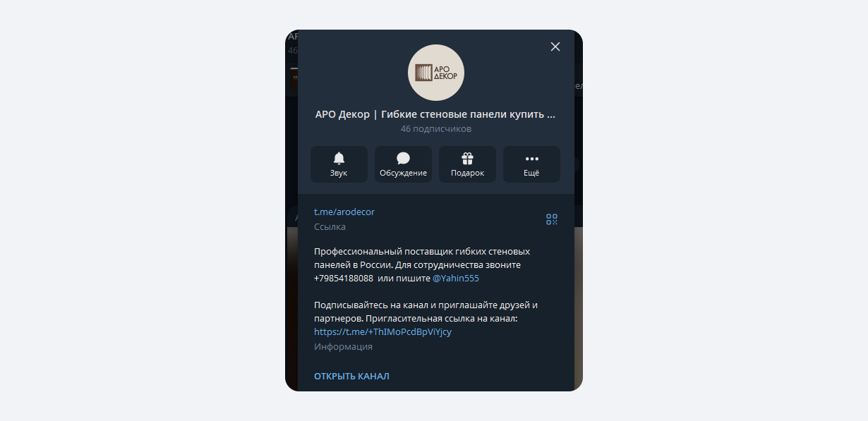Click the Информация label below description
This screenshot has width=868, height=421.
click(x=343, y=346)
